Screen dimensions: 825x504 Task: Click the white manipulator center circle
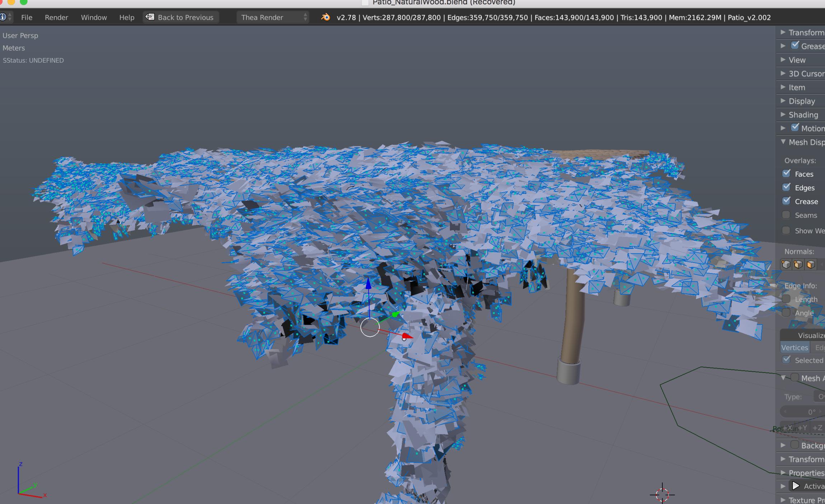pyautogui.click(x=370, y=327)
